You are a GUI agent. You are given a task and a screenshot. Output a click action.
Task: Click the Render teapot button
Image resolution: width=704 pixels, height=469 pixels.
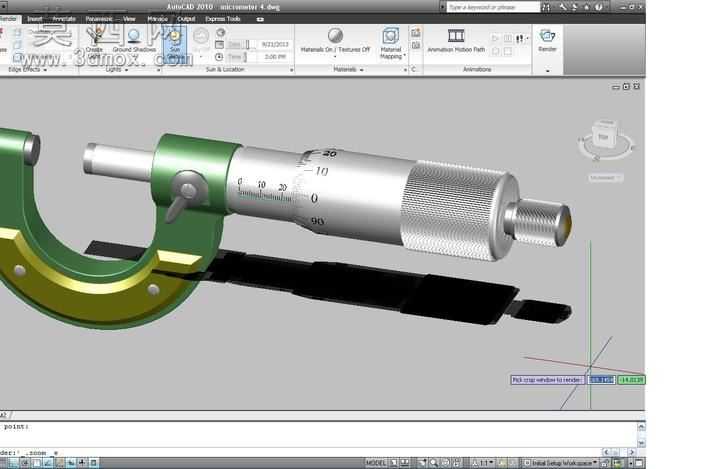[x=547, y=40]
